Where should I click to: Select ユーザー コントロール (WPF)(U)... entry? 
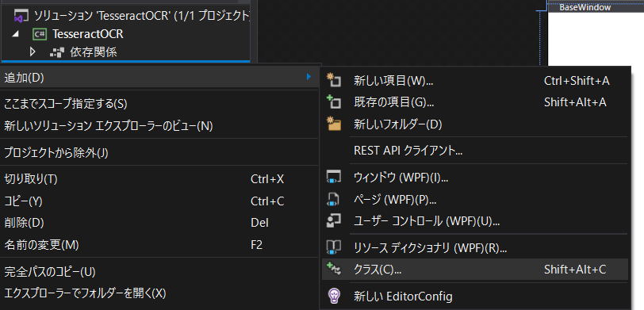(475, 221)
